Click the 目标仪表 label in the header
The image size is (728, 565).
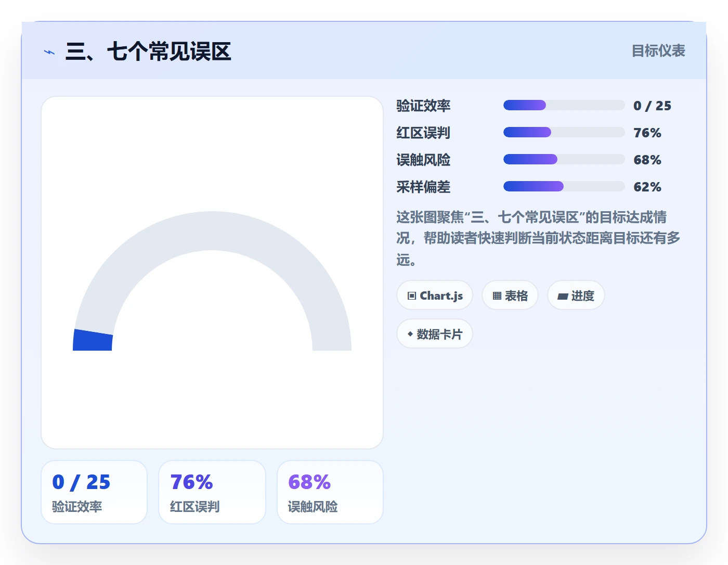(658, 51)
